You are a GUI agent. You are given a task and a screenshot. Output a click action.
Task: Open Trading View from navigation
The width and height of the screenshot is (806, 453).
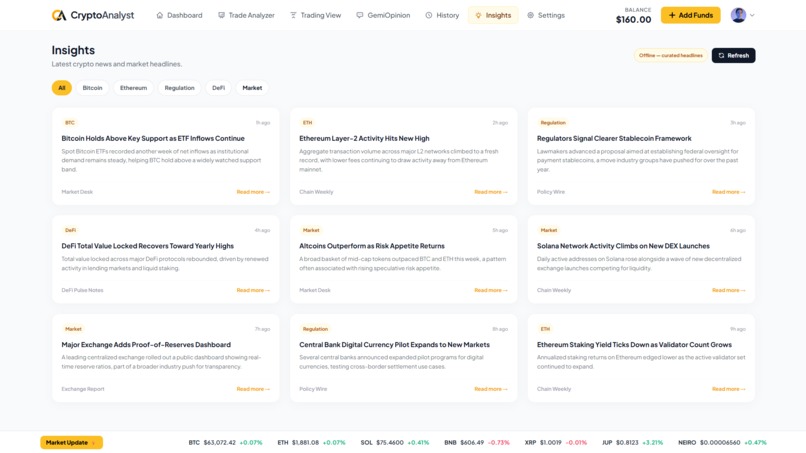tap(316, 15)
